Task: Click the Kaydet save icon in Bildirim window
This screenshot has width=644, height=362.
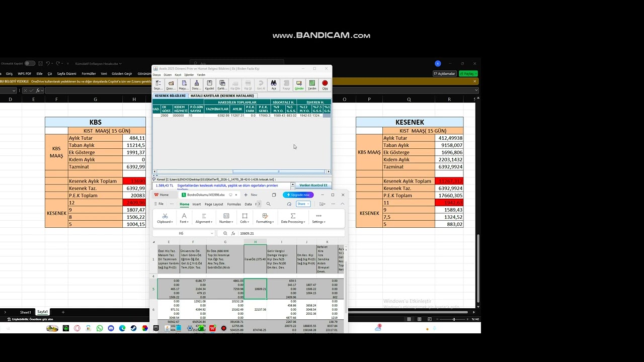Action: point(209,84)
